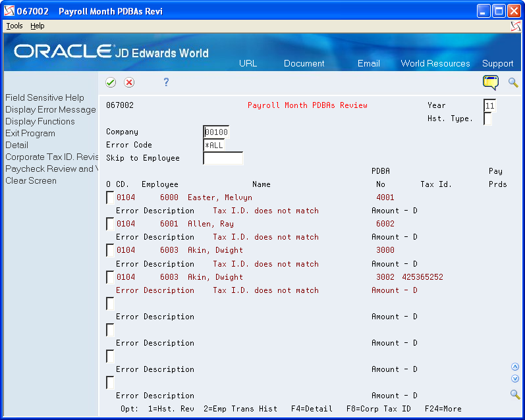Click option box for Akin, Dwight PDBA 3002
This screenshot has width=525, height=420.
tap(110, 277)
